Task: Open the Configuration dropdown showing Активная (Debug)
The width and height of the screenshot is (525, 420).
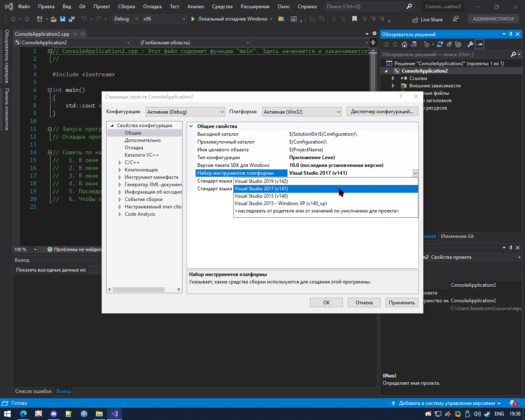Action: click(x=186, y=112)
